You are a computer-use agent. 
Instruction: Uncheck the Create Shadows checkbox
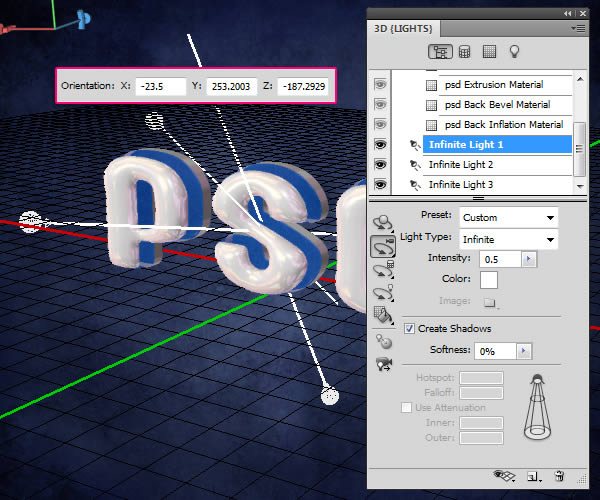(410, 329)
